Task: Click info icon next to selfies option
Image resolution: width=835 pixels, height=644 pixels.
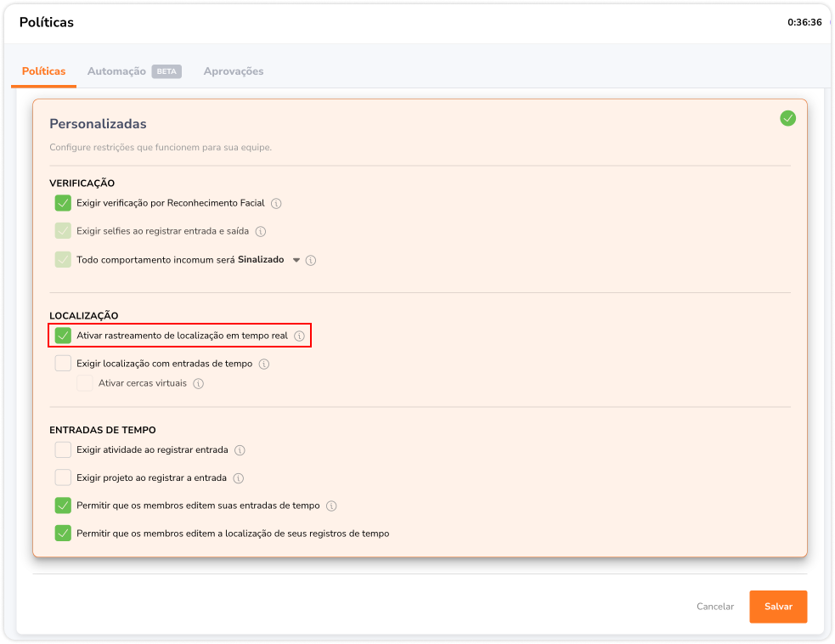Action: (261, 231)
